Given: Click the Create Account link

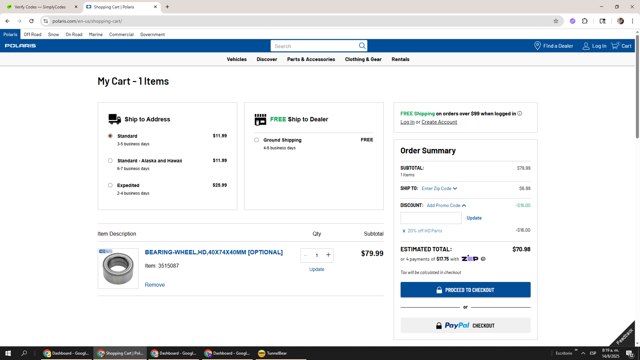Looking at the screenshot, I should pyautogui.click(x=439, y=122).
